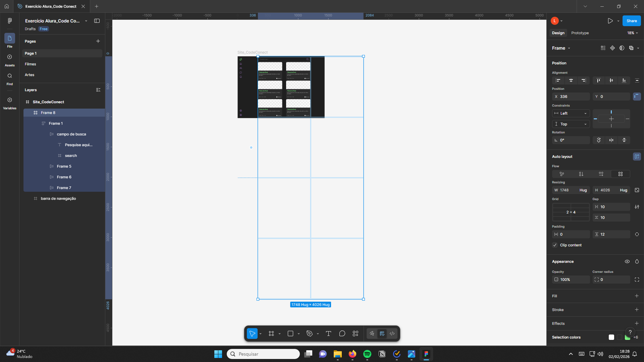Open the vertical constraint Top dropdown
The width and height of the screenshot is (644, 362).
click(571, 124)
